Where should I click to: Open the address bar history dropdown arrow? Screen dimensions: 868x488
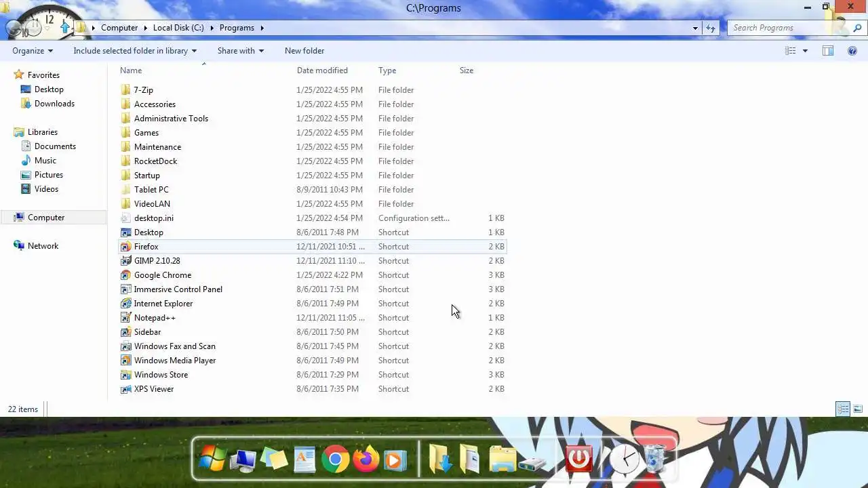coord(695,28)
